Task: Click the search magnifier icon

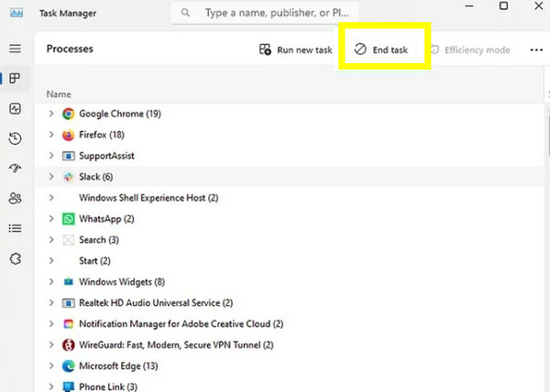Action: (185, 13)
